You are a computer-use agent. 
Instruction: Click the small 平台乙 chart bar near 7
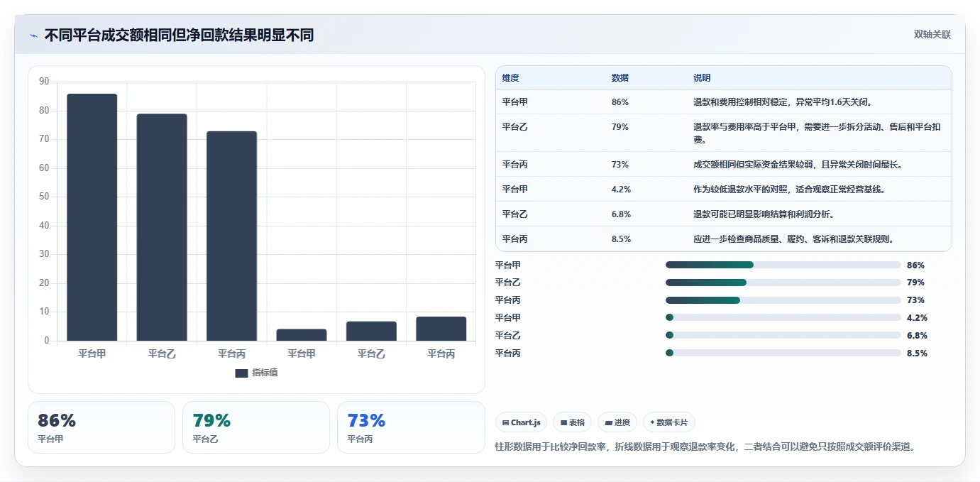point(371,332)
